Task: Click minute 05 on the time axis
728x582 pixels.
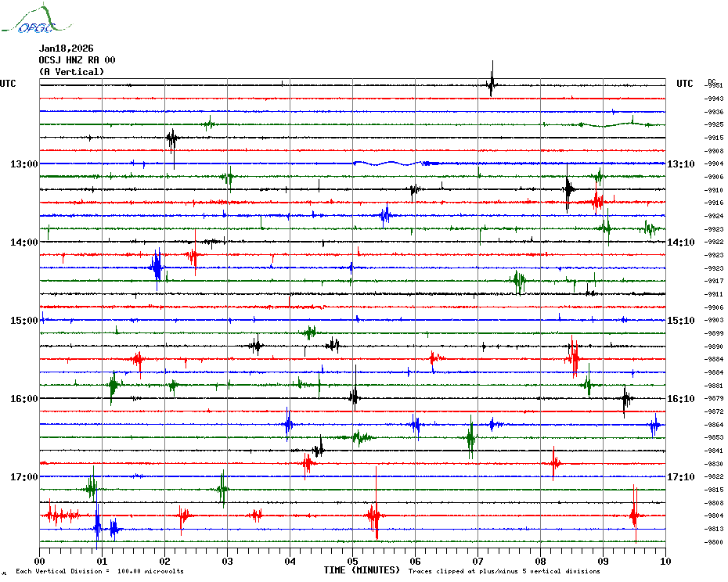Action: [x=353, y=561]
